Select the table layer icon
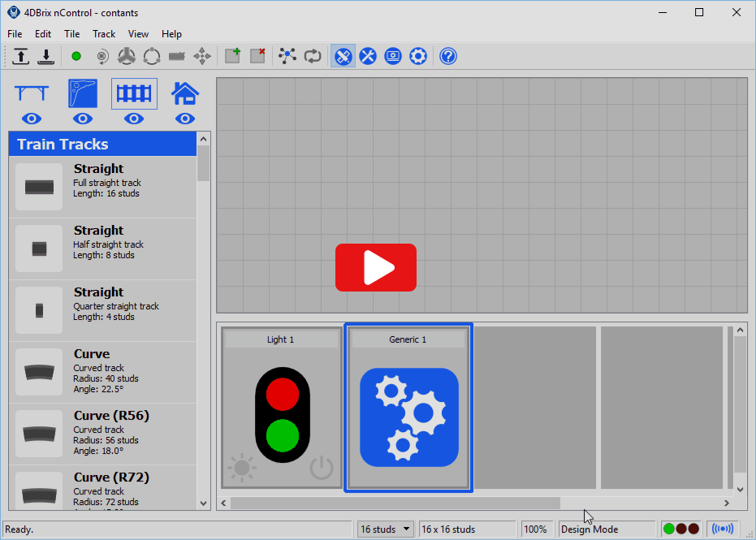The image size is (756, 540). point(32,93)
